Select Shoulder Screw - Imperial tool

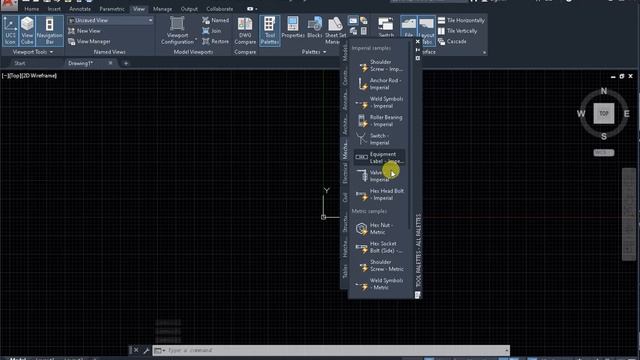380,66
